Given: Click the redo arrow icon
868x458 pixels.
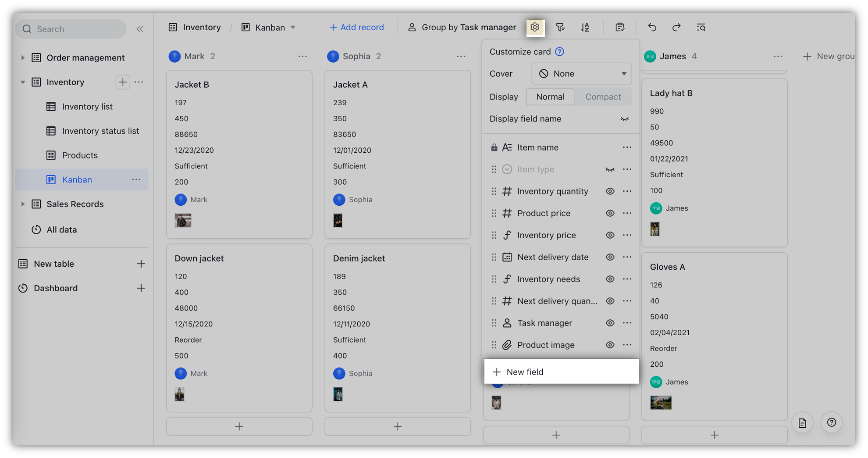Looking at the screenshot, I should click(x=676, y=27).
